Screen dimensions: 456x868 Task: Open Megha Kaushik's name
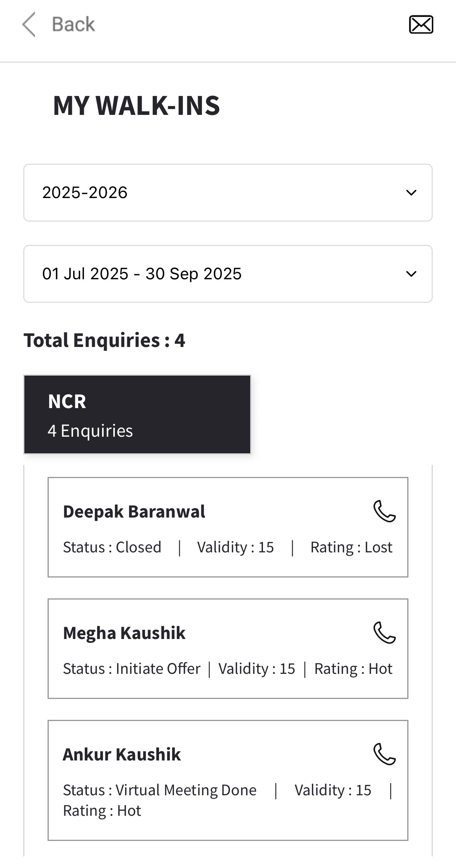124,633
